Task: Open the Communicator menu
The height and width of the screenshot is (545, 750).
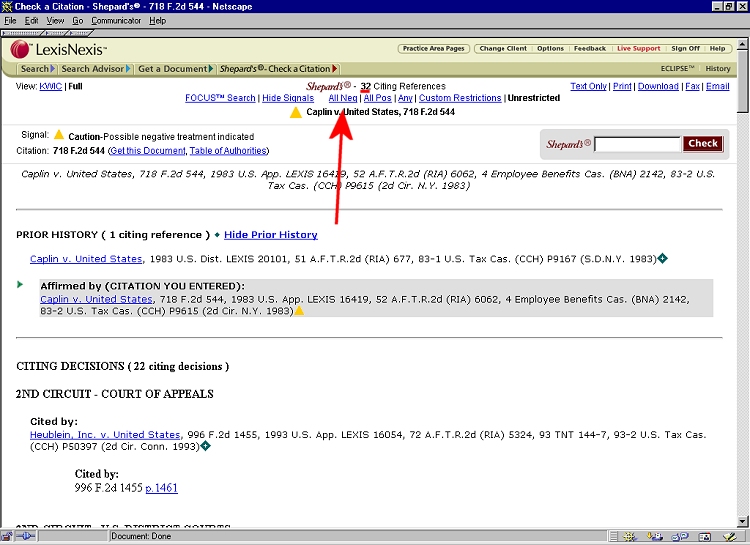Action: (116, 21)
